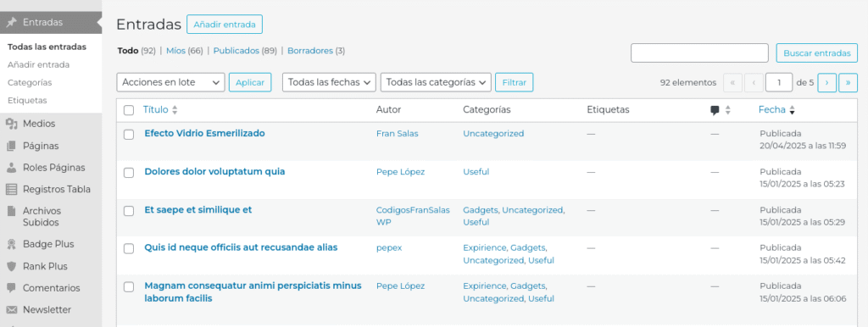Click Useful category in the Dolores row
This screenshot has width=868, height=327.
coord(476,171)
